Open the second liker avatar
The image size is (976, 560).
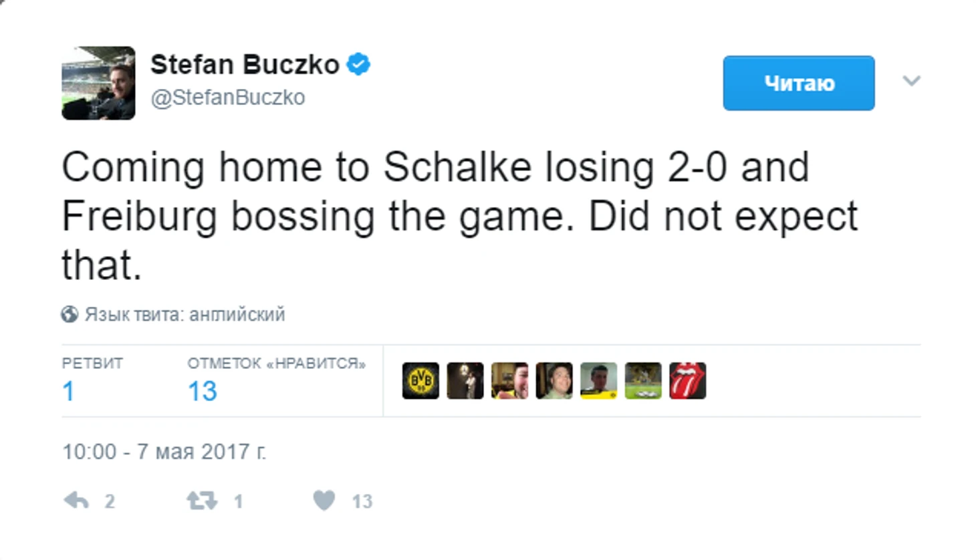coord(465,381)
